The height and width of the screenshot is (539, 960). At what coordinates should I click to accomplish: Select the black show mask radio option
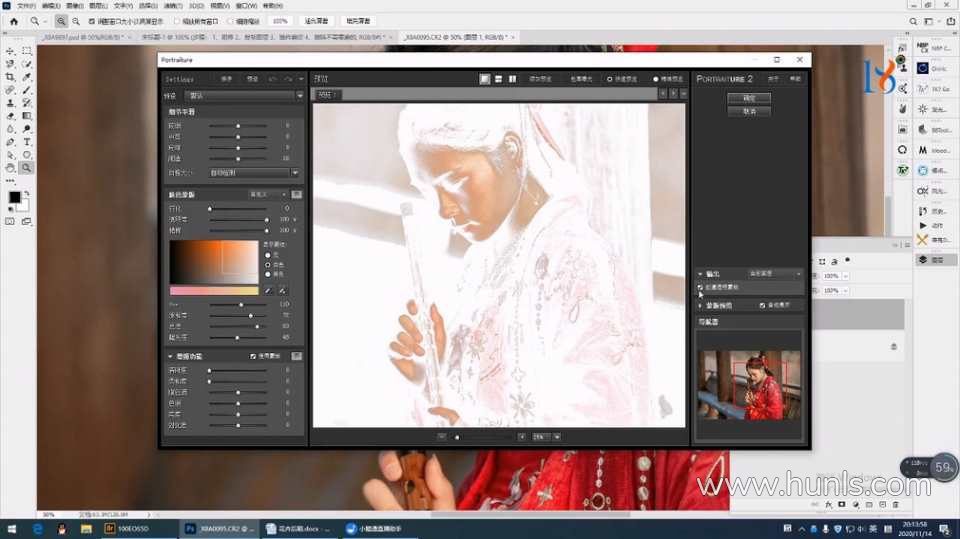point(268,274)
